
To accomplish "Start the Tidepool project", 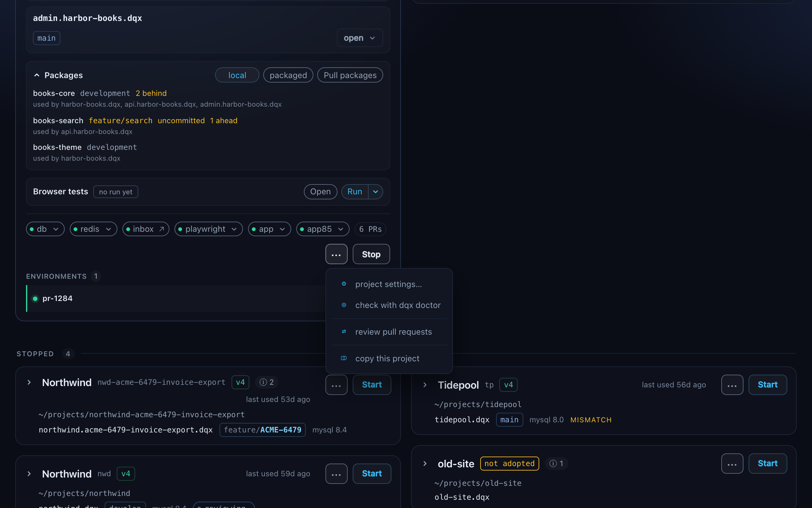I will tap(767, 385).
